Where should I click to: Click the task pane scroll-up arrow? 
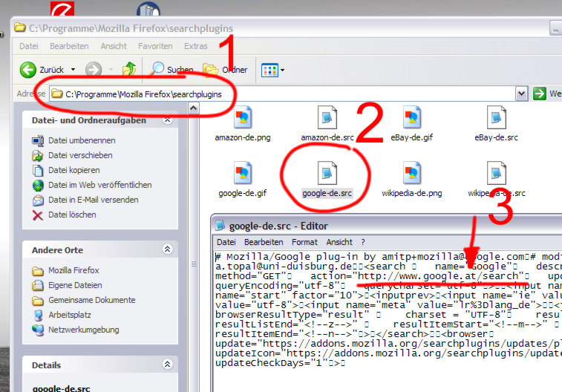click(x=194, y=108)
